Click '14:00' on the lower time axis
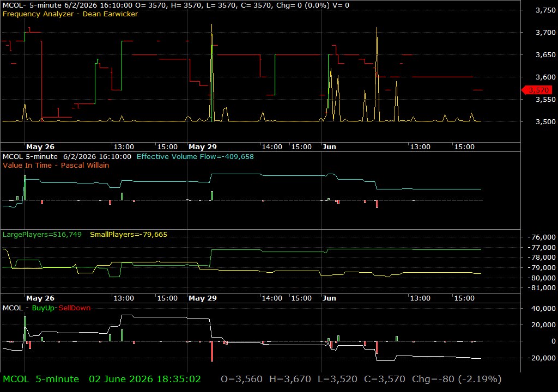The height and width of the screenshot is (392, 558). coord(272,298)
